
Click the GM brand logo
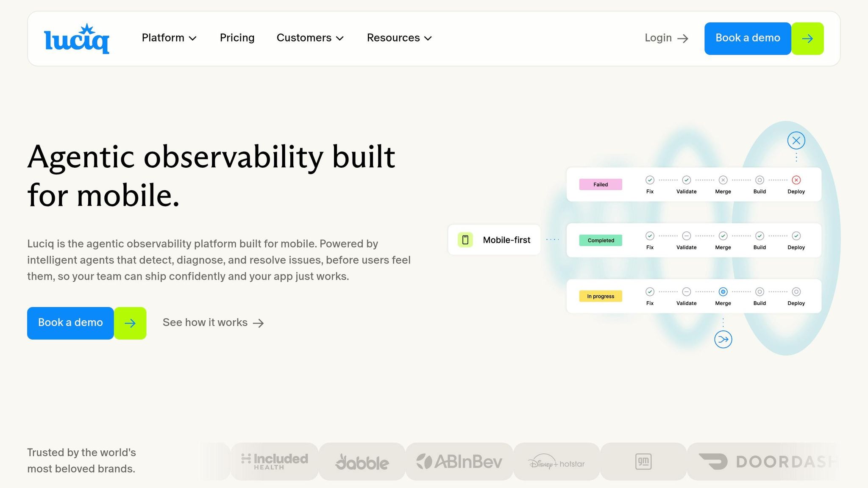coord(643,462)
